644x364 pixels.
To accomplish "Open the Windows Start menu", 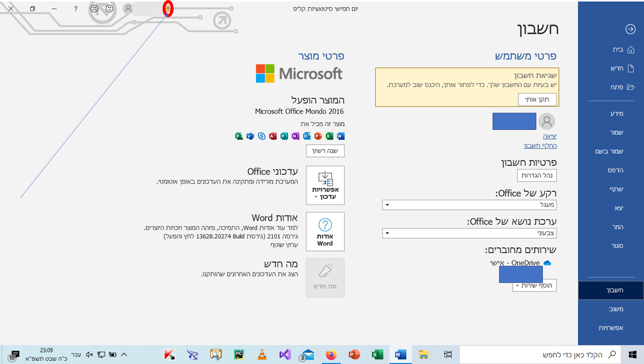I will pos(632,354).
